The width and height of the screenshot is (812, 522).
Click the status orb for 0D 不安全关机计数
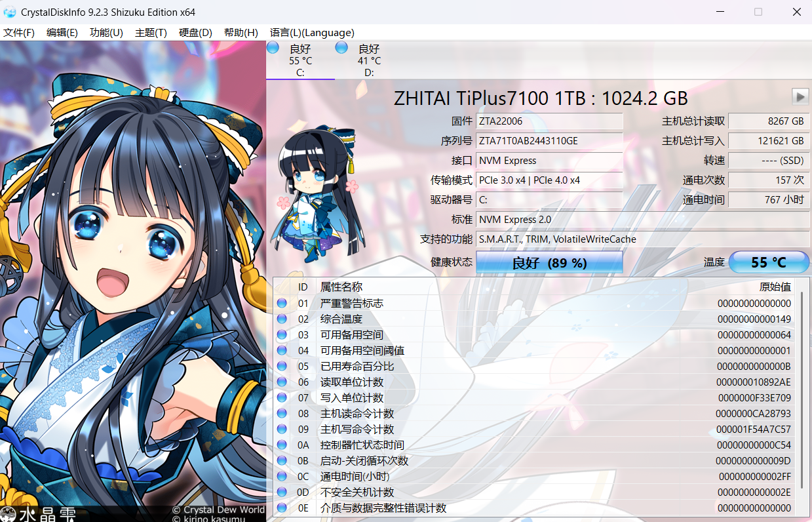pos(282,492)
